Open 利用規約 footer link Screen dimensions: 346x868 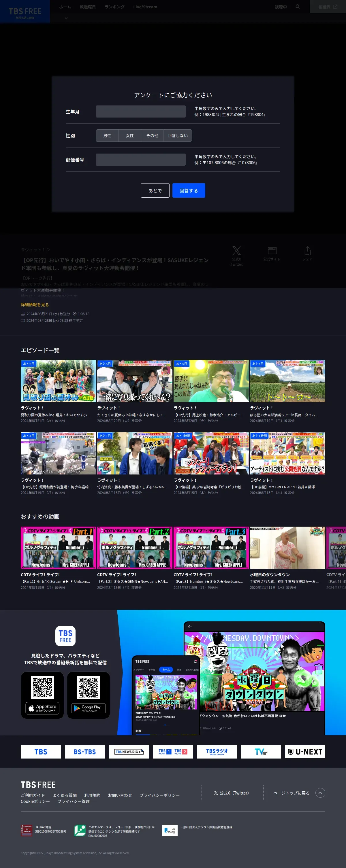pos(92,795)
